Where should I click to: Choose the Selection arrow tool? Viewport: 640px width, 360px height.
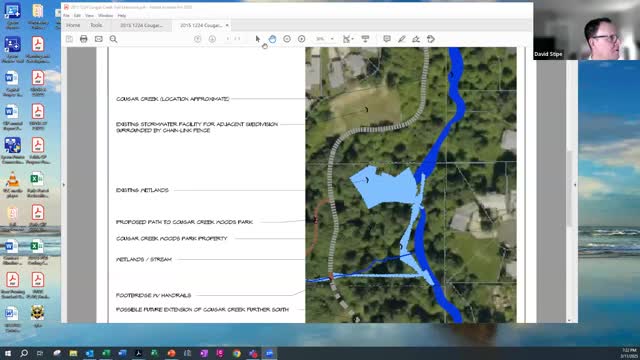click(258, 39)
